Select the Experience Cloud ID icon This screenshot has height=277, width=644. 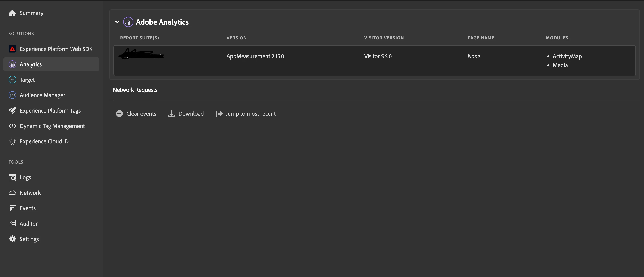click(12, 141)
